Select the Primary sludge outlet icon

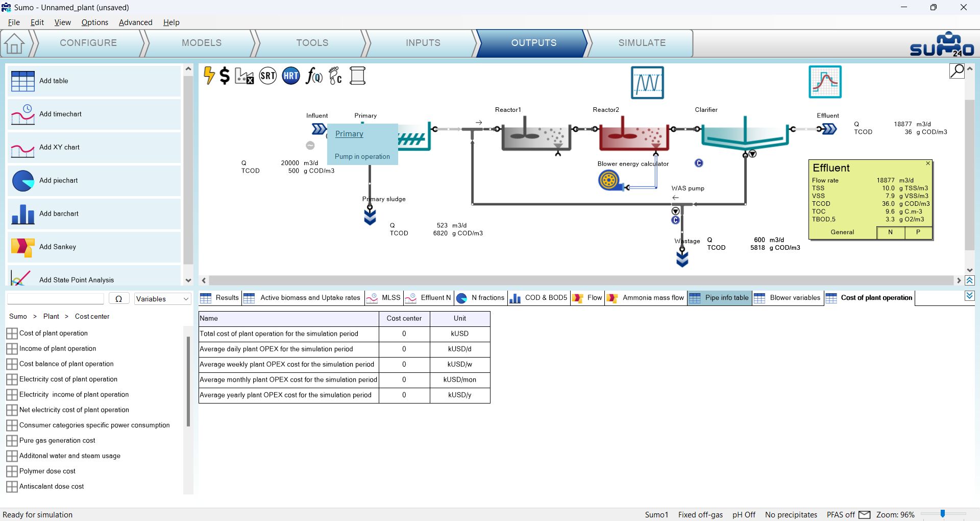point(370,216)
